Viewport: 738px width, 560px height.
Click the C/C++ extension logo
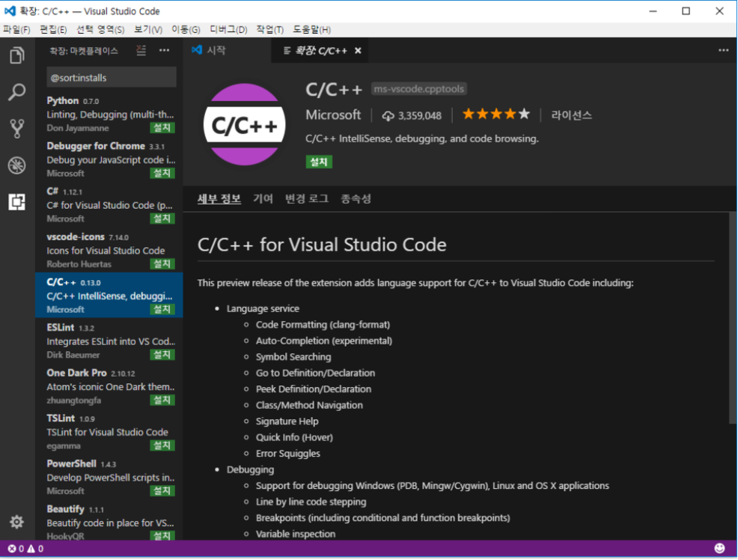(244, 124)
